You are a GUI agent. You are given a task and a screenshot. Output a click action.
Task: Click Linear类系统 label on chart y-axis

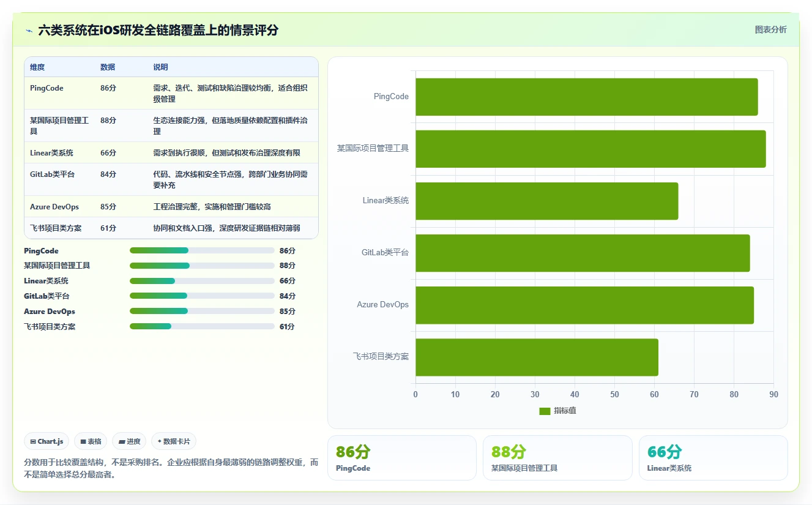(x=386, y=201)
